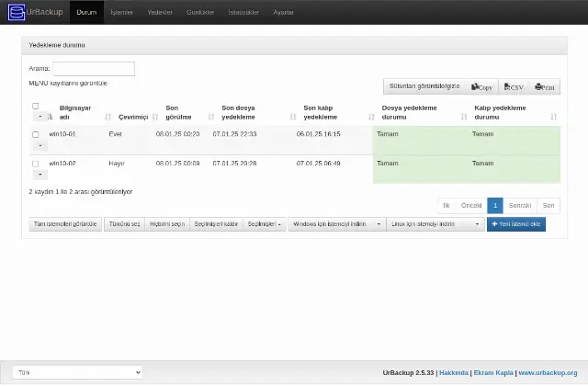Open the Günlükler tab
Screen dimensions: 588x386
(x=200, y=12)
